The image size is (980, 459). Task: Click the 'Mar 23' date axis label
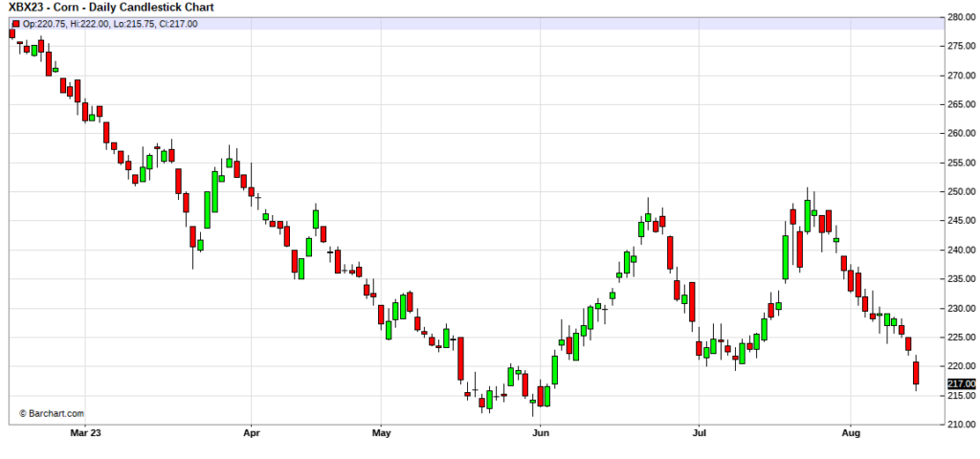tap(85, 432)
